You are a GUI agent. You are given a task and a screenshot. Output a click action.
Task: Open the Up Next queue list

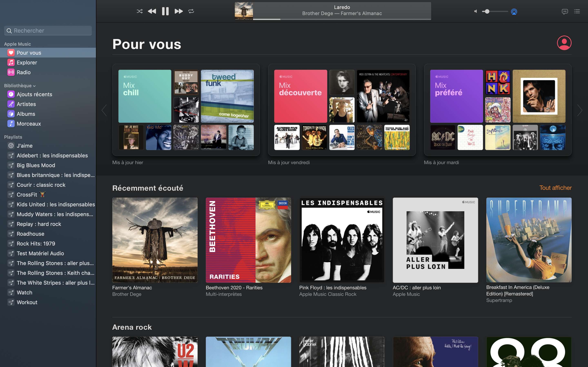tap(577, 11)
